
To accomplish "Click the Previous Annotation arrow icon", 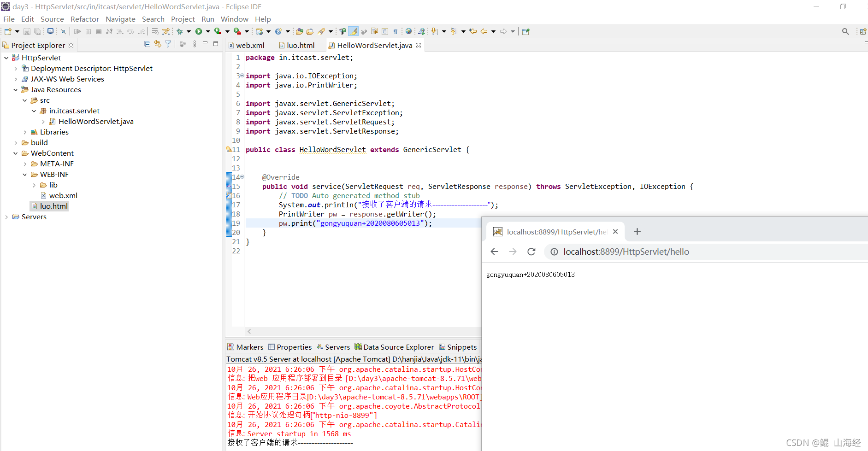I will tap(454, 31).
